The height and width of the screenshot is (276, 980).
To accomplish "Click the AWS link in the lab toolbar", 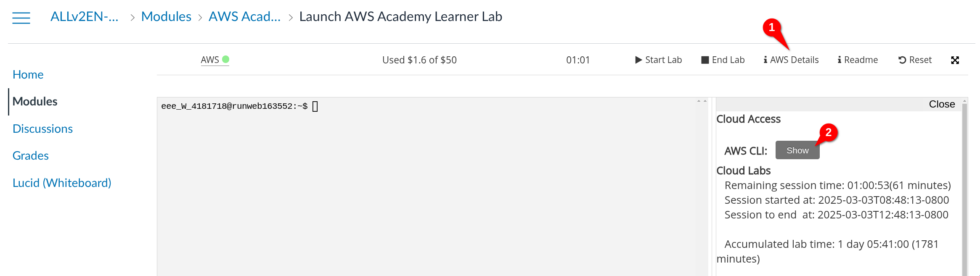I will (209, 60).
